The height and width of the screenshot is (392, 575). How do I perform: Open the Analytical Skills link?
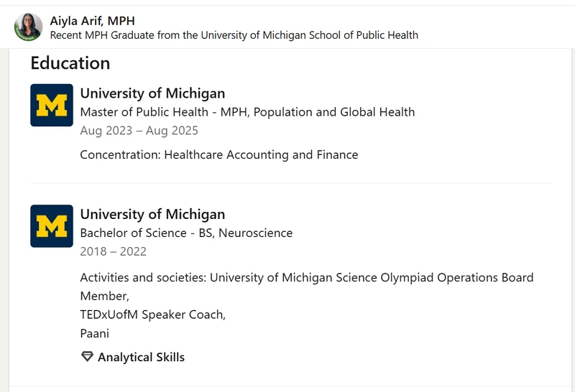coord(141,357)
